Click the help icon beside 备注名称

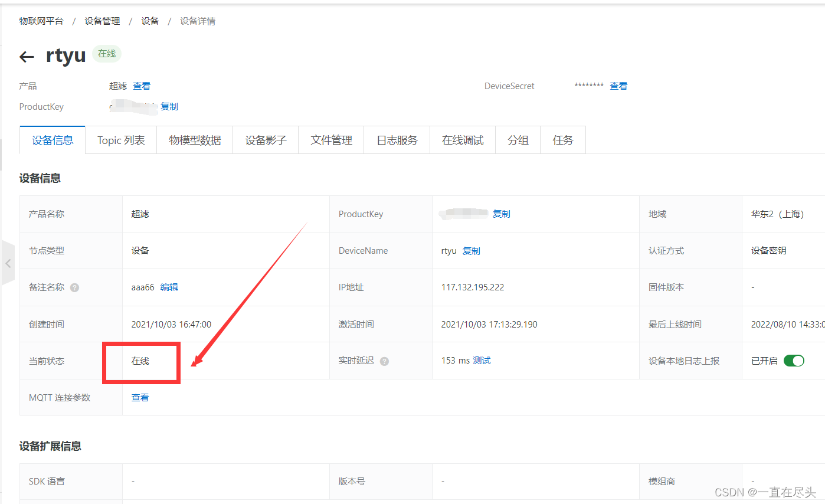coord(74,287)
